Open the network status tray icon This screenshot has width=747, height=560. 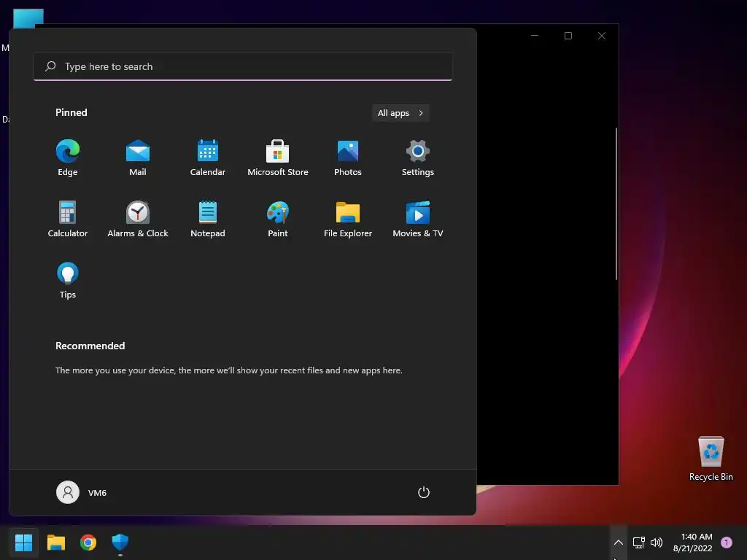(x=639, y=542)
